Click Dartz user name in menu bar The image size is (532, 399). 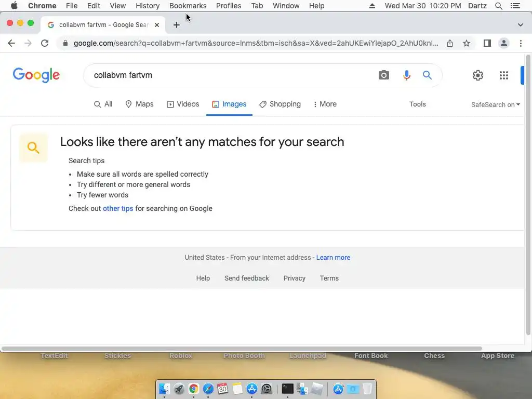[477, 6]
